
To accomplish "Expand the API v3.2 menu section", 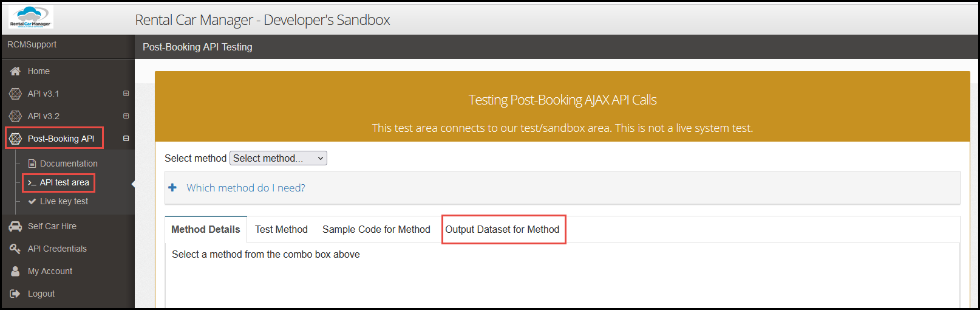I will click(126, 116).
